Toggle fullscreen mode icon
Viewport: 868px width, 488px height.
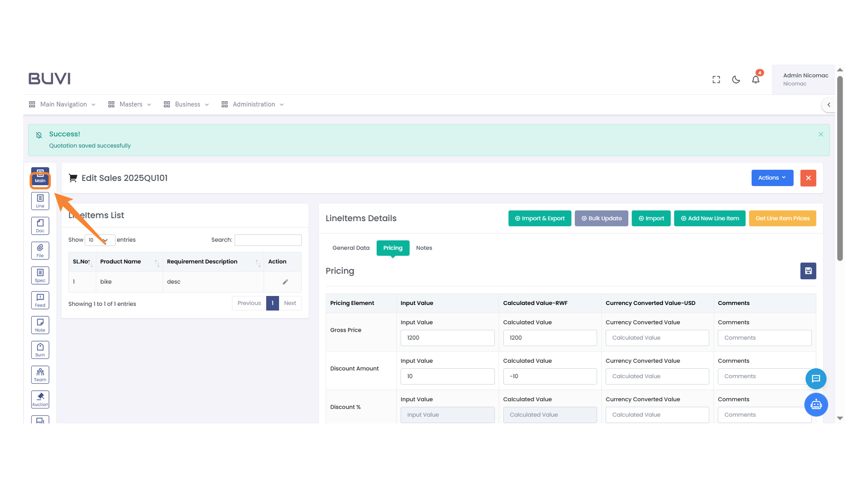coord(716,80)
